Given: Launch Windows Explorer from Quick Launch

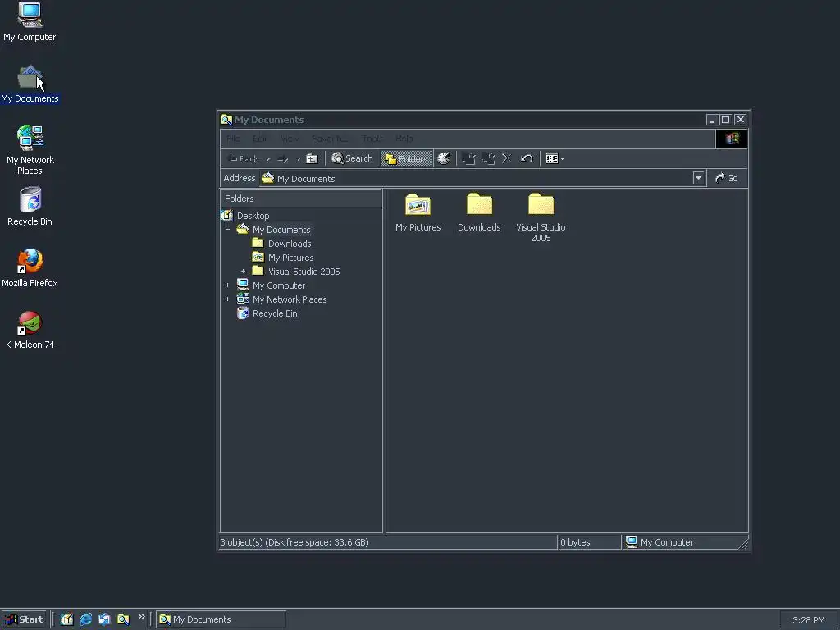Looking at the screenshot, I should (x=123, y=619).
